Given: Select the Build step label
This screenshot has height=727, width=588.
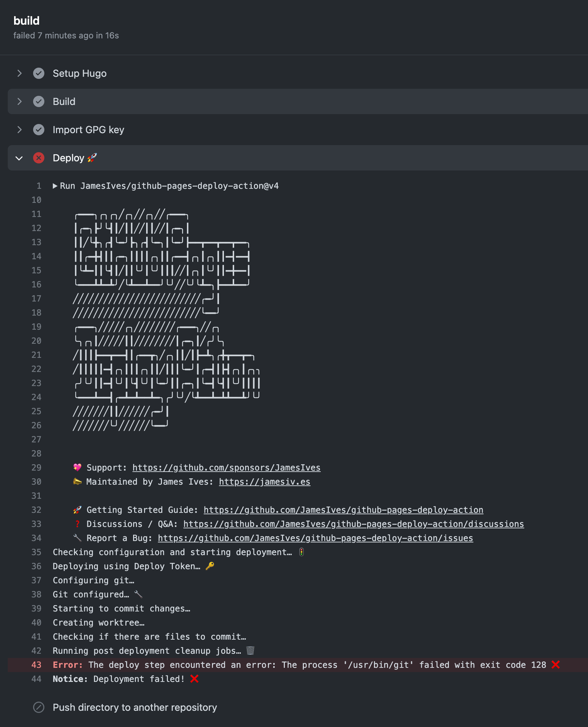Looking at the screenshot, I should coord(64,101).
